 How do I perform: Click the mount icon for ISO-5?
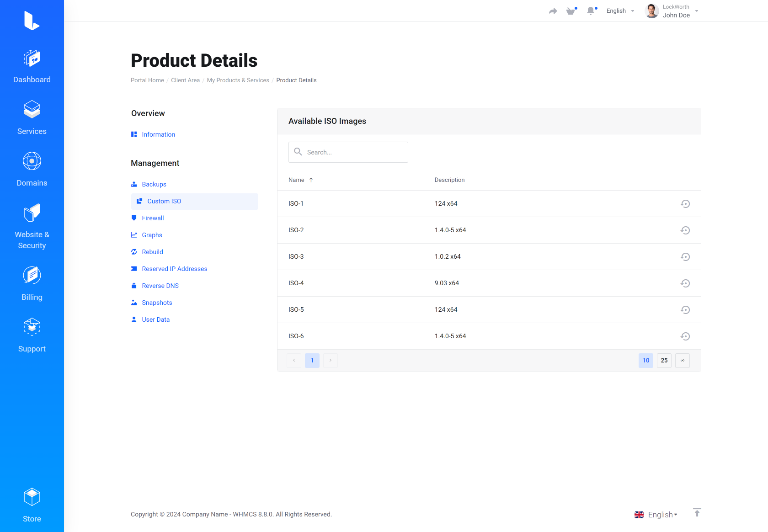click(x=685, y=310)
